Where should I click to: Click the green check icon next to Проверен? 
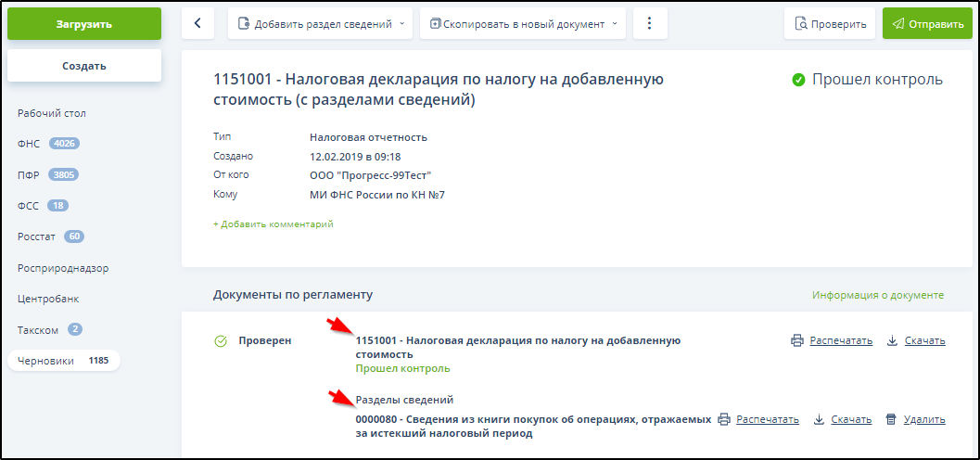click(221, 341)
